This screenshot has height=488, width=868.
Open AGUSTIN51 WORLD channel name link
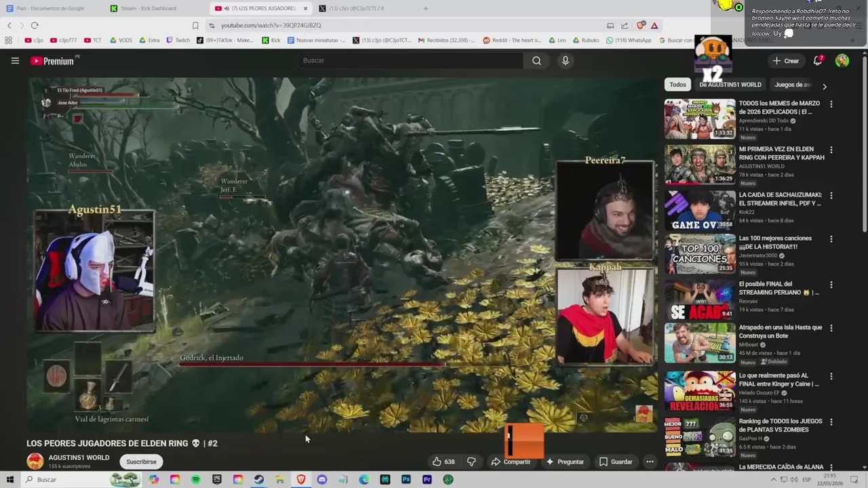(x=79, y=457)
